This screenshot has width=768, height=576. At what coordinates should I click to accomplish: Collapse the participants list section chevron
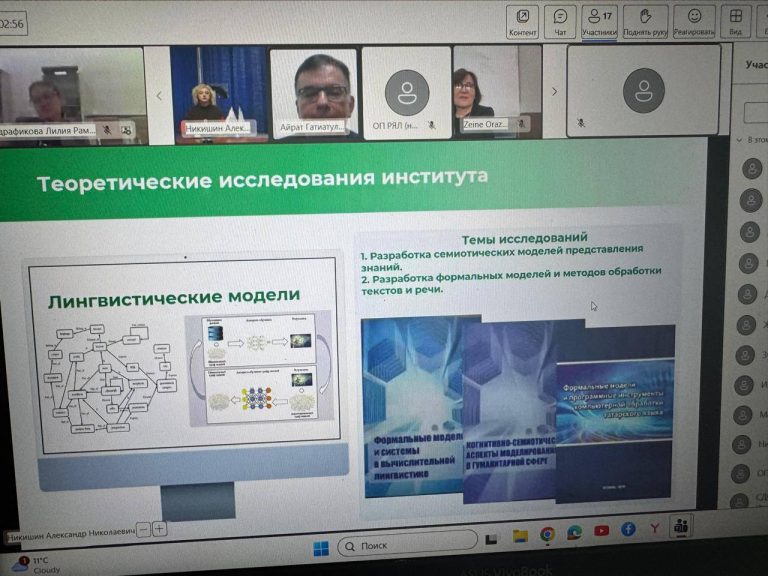(x=738, y=139)
